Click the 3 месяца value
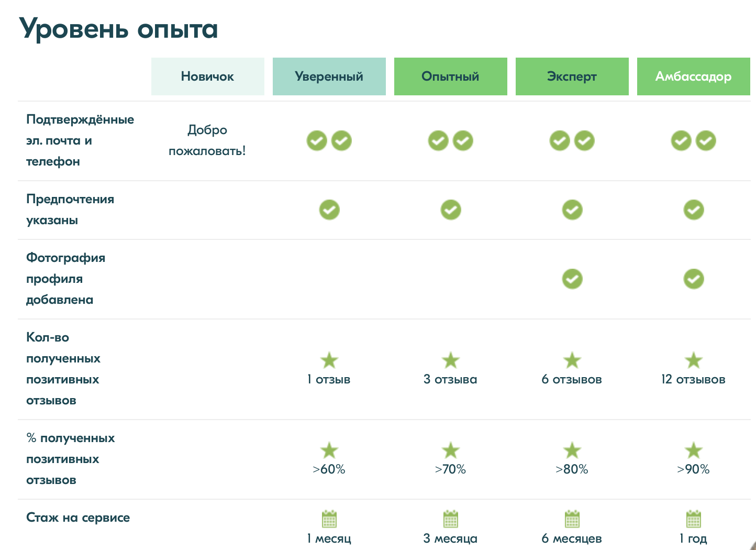The width and height of the screenshot is (756, 550). [x=450, y=538]
